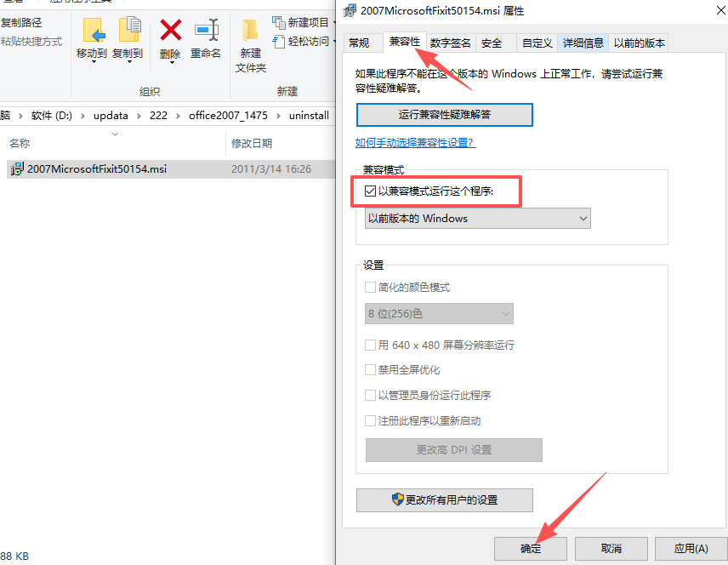Screen dimensions: 728x565
Task: Click office2007_1475 in breadcrumb path
Action: coord(228,116)
